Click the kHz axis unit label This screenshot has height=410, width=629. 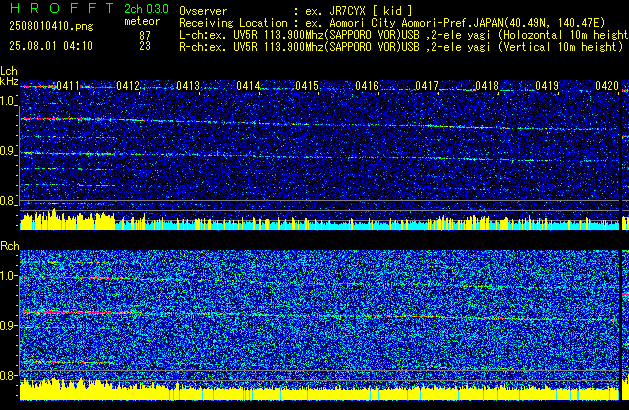pos(9,81)
